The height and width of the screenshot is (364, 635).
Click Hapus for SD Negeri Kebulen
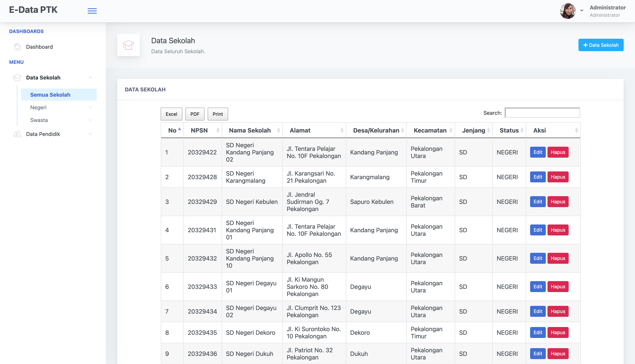[558, 202]
